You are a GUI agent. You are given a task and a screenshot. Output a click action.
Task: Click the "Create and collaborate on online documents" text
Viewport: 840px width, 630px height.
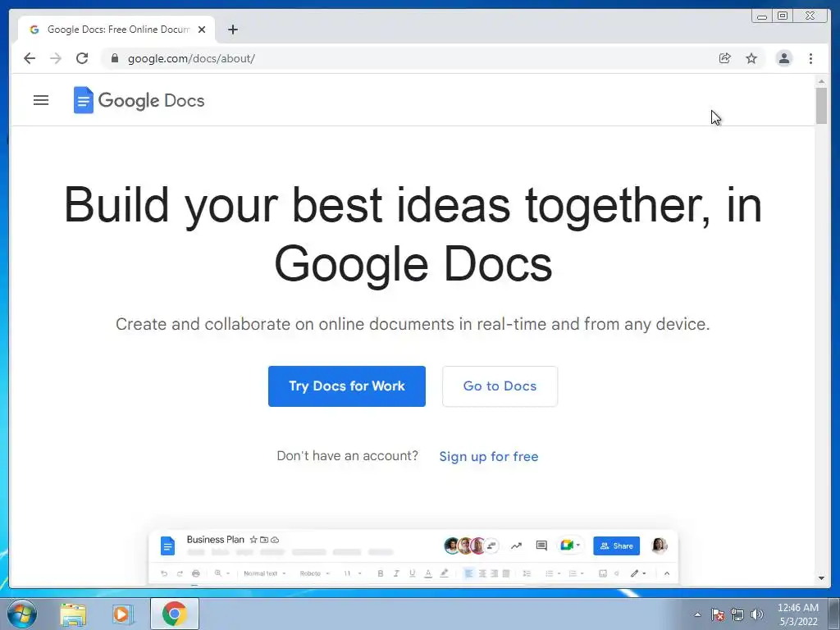coord(413,324)
